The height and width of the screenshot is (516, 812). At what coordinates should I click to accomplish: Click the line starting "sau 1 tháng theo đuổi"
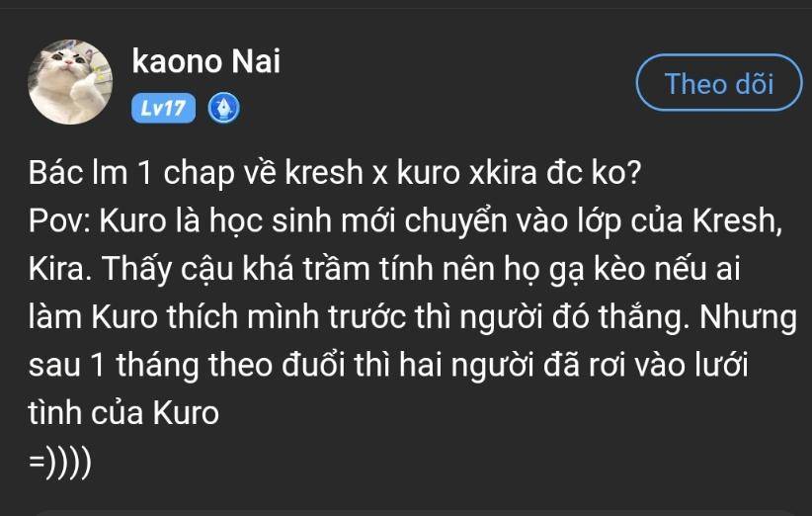coord(388,365)
